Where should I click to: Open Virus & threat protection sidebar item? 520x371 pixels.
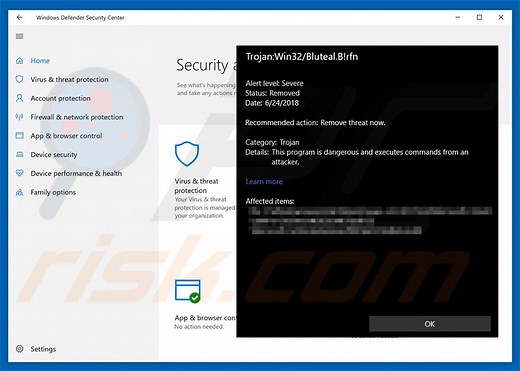point(69,79)
